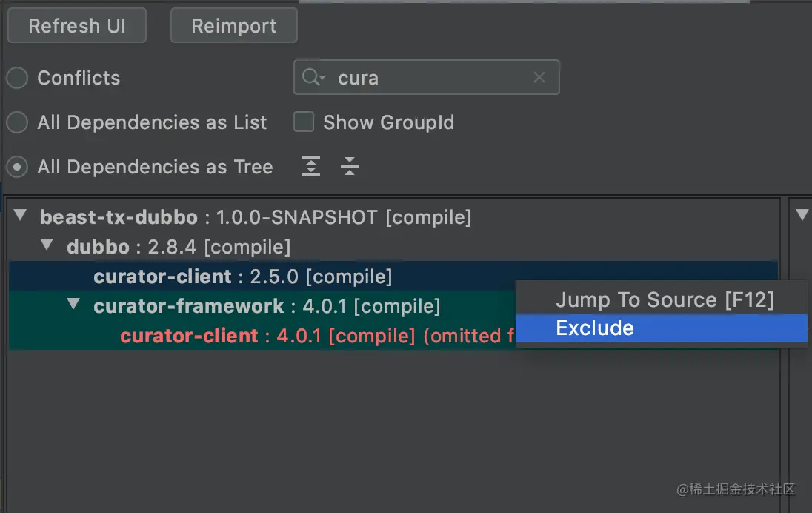
Task: Select the curator-framework 4.0.1 item
Action: (x=267, y=306)
